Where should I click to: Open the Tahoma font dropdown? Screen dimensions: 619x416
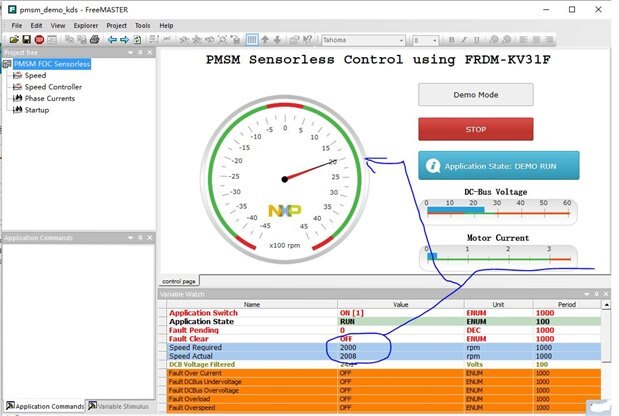401,40
